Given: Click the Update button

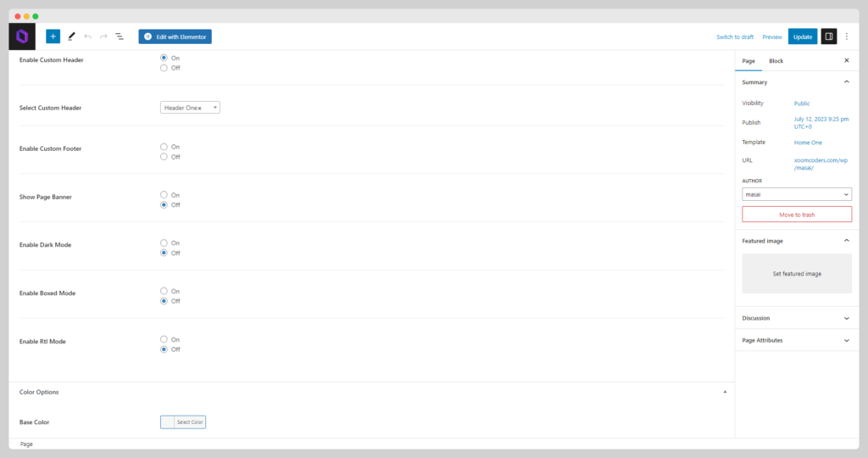Looking at the screenshot, I should 803,36.
